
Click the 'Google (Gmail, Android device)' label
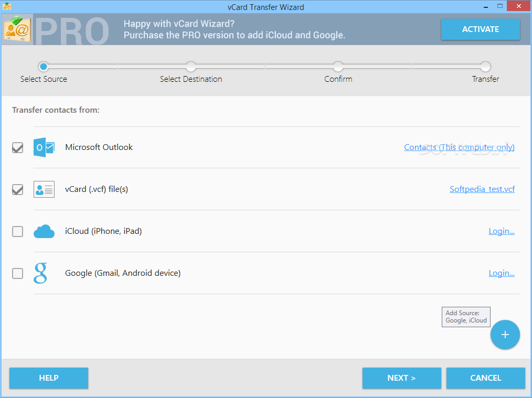[x=123, y=273]
